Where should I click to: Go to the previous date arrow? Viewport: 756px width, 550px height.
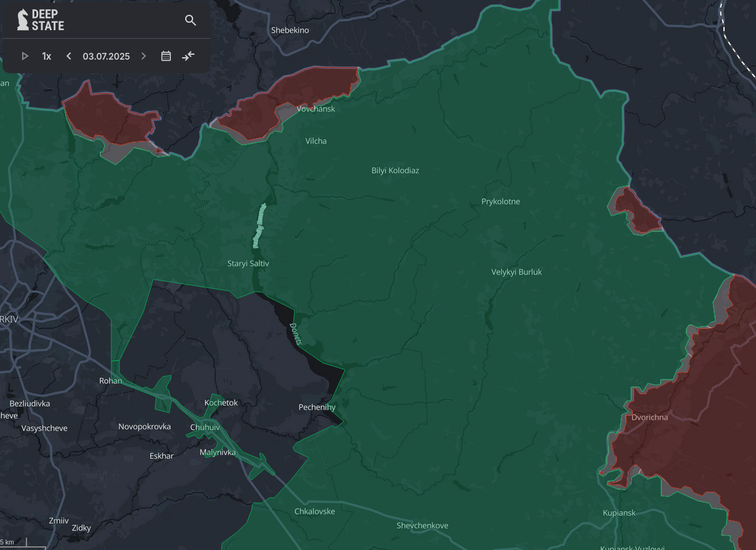pyautogui.click(x=69, y=56)
